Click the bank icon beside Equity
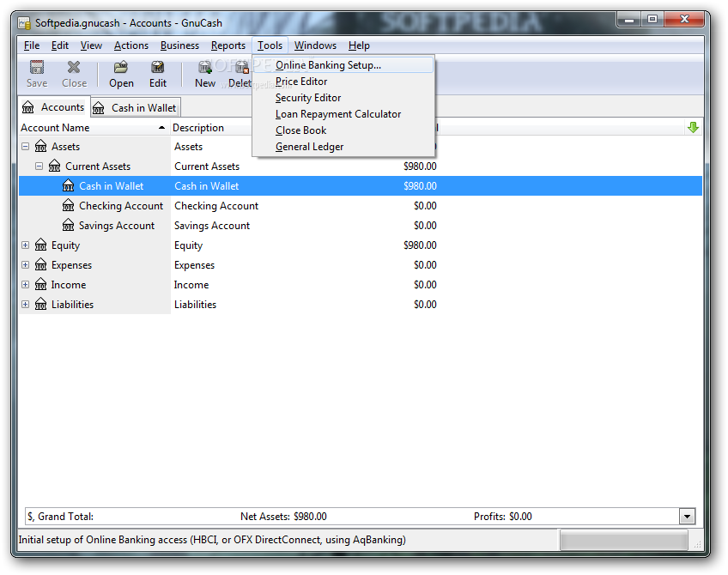Image resolution: width=728 pixels, height=575 pixels. (41, 245)
